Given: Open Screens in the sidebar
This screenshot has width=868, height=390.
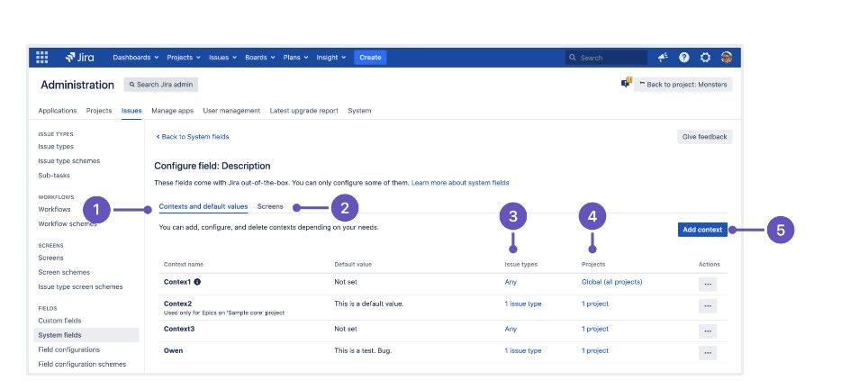Looking at the screenshot, I should (51, 258).
